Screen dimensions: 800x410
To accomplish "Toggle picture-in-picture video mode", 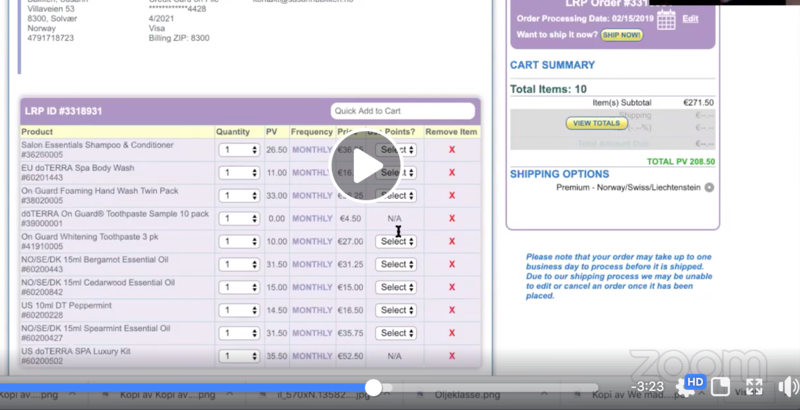I will [720, 387].
